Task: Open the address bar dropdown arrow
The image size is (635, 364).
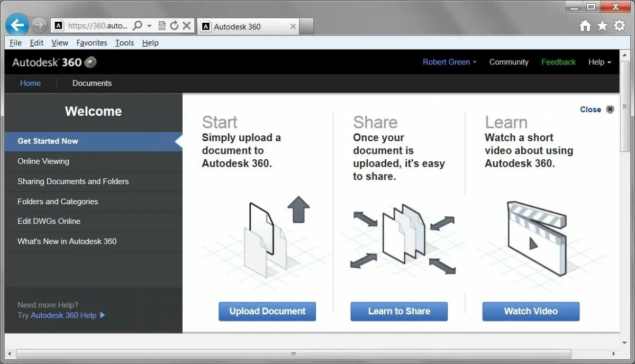Action: click(x=150, y=26)
